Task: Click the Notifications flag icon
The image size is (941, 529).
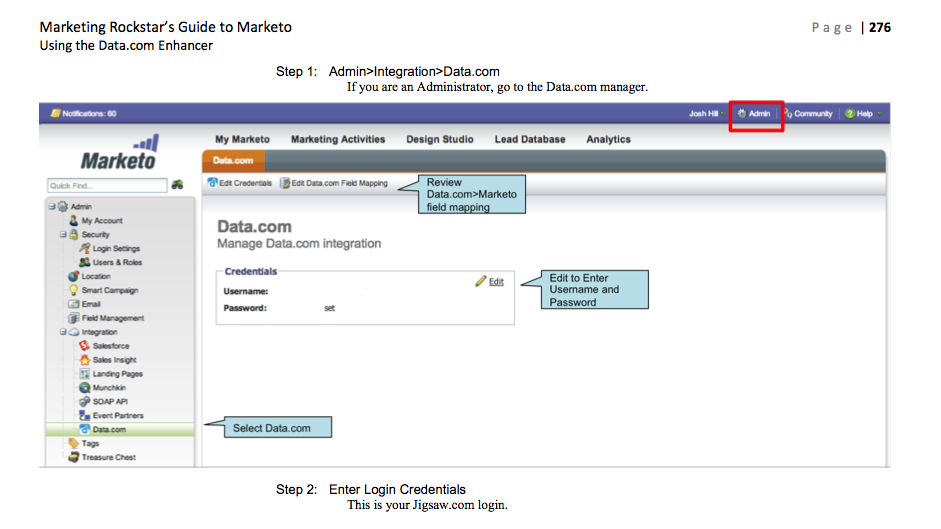Action: tap(55, 113)
